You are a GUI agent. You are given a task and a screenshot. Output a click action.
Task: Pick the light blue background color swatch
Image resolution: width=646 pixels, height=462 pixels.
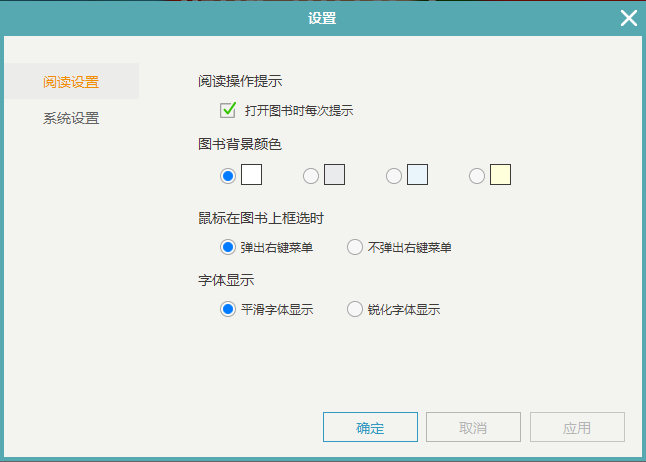417,175
